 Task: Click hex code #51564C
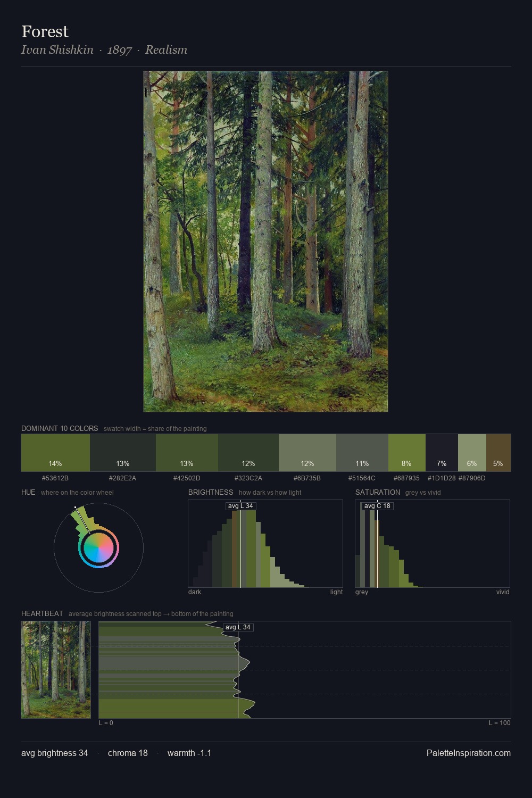click(362, 478)
